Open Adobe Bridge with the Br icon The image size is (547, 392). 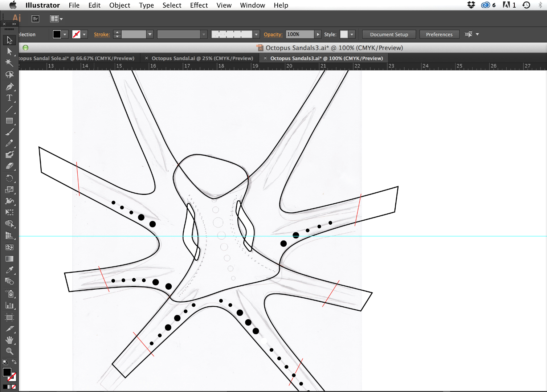(x=35, y=19)
